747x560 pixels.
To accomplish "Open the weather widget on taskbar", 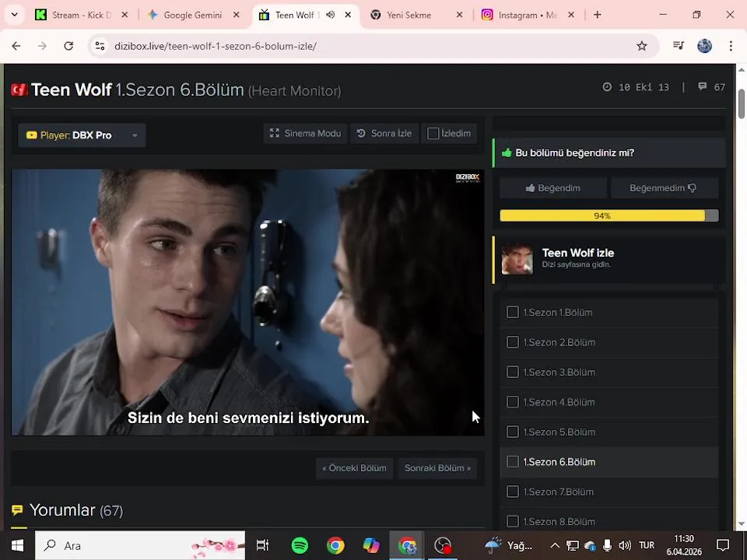I will click(508, 545).
